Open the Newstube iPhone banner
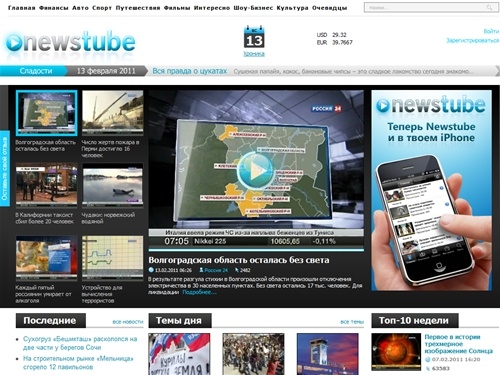500x375 pixels. 431,190
